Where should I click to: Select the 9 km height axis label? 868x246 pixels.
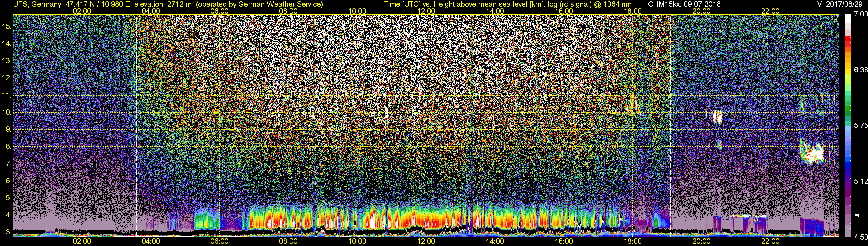[8, 129]
